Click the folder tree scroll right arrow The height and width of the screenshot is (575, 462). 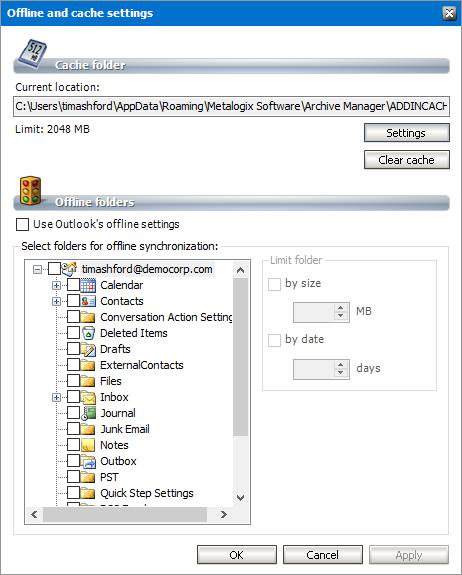(224, 514)
